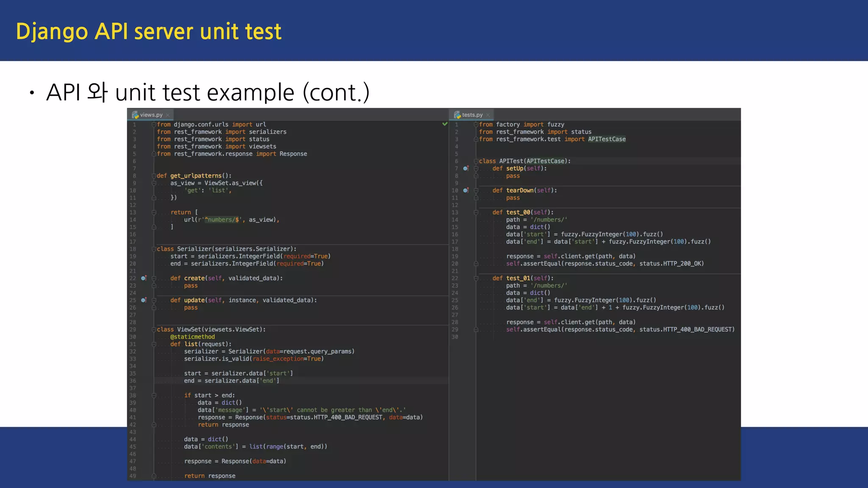This screenshot has height=488, width=868.
Task: Click 'test_00' method name in tests.py
Action: pos(518,213)
